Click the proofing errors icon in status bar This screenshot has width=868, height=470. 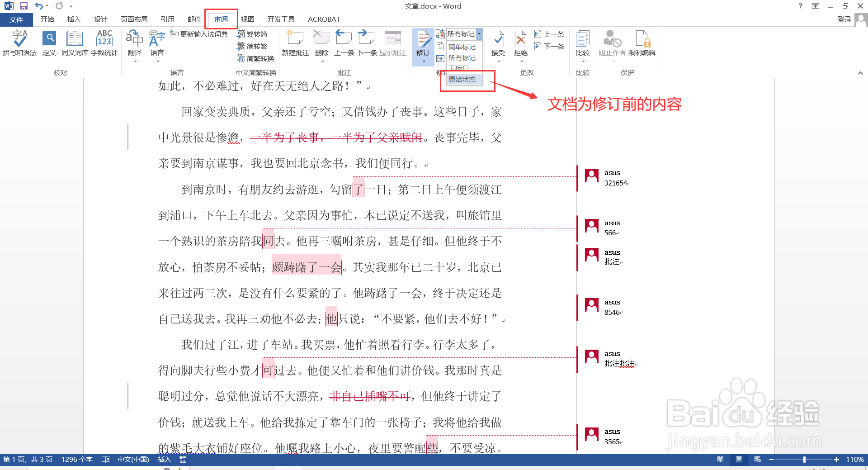coord(106,460)
